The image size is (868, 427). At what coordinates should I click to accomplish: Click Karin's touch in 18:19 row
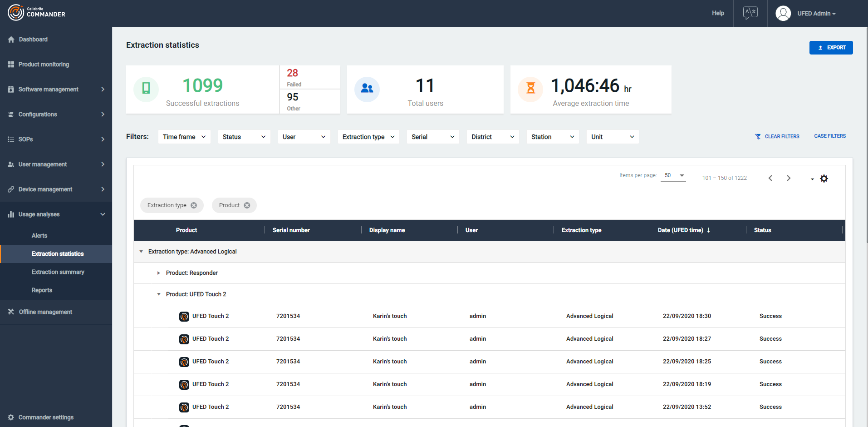[x=390, y=384]
